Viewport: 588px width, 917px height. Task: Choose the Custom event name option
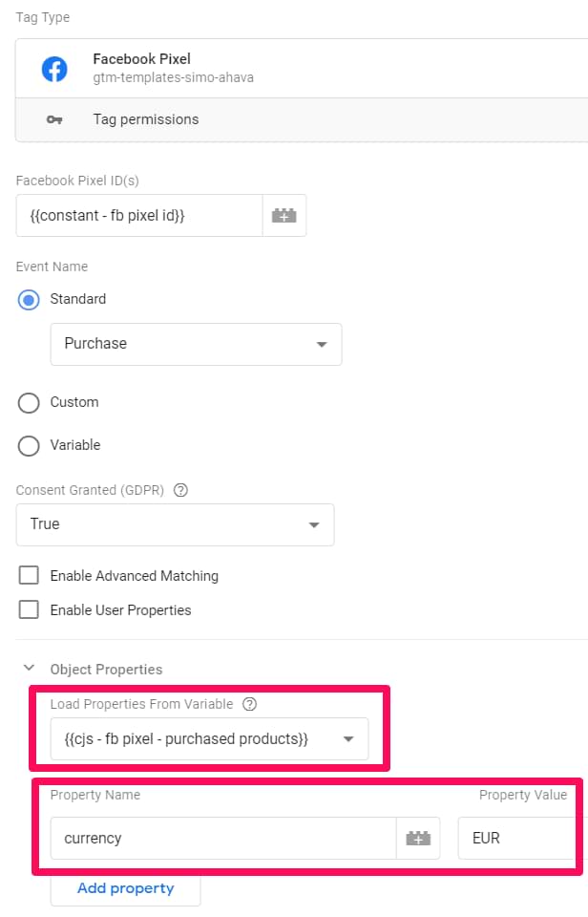(29, 402)
